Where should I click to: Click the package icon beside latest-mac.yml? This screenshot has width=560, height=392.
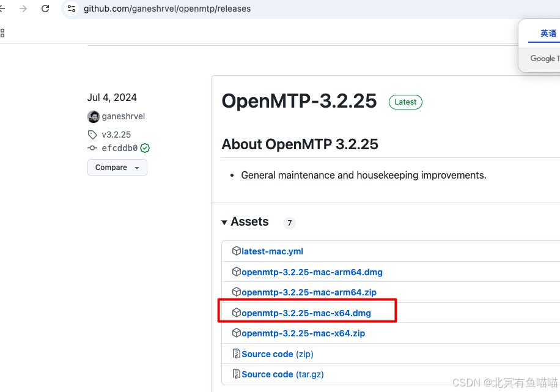237,251
